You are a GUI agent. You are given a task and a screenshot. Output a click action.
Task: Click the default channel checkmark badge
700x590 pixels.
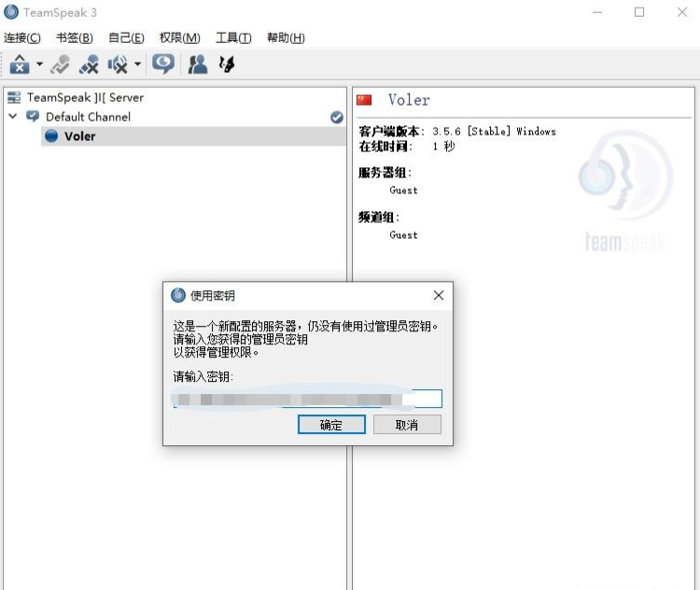pos(337,117)
